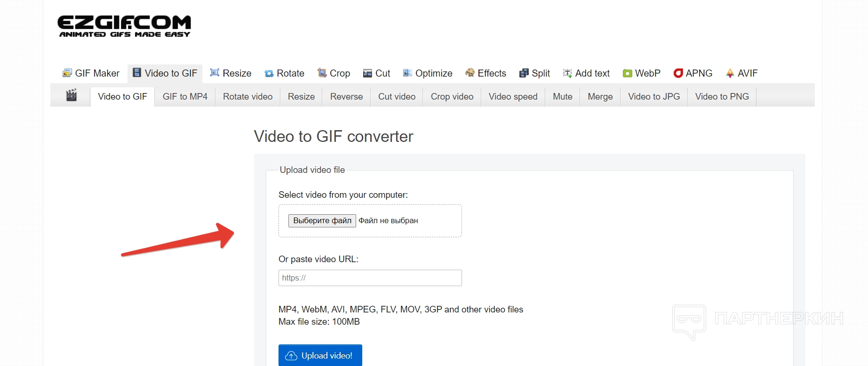
Task: Switch to the GIF to MP4 tab
Action: click(x=185, y=96)
